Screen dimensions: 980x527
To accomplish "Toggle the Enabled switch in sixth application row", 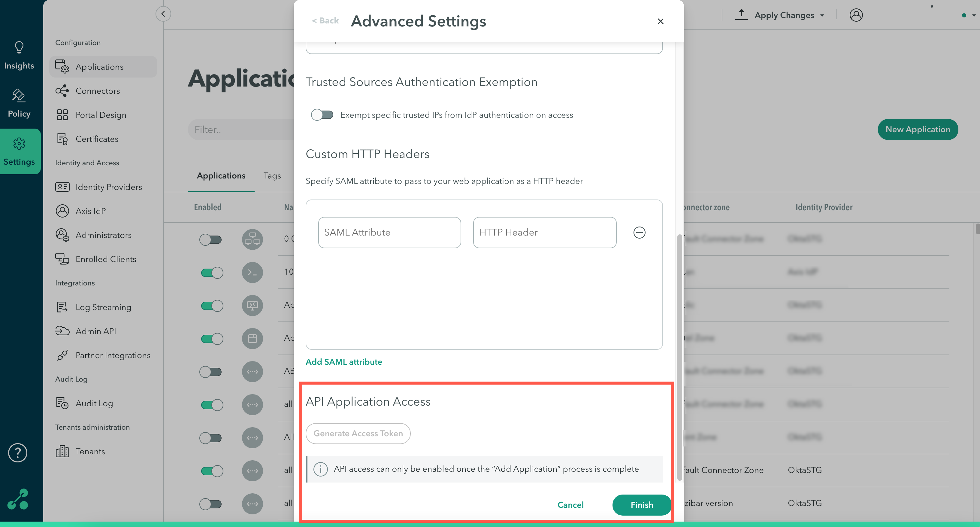I will click(x=212, y=405).
